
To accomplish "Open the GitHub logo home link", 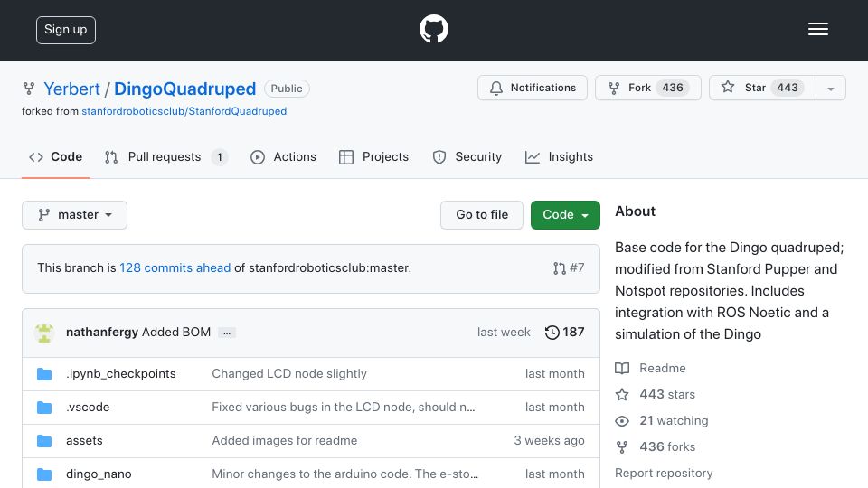I will tap(433, 29).
